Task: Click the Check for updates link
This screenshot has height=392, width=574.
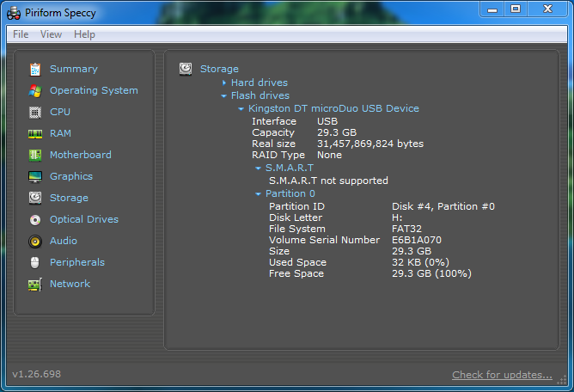Action: click(502, 375)
